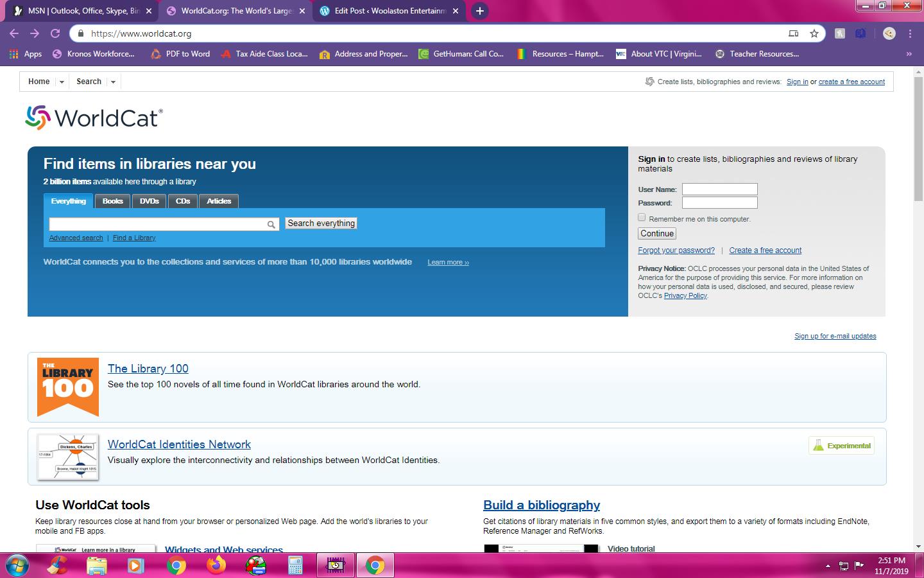
Task: Bookmark this page with the star icon
Action: click(x=814, y=33)
